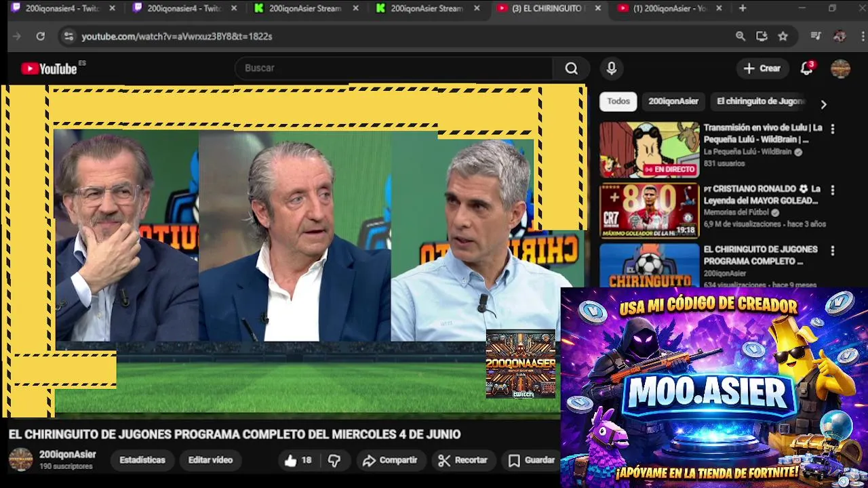Click the 190 suscriptores text

point(66,467)
